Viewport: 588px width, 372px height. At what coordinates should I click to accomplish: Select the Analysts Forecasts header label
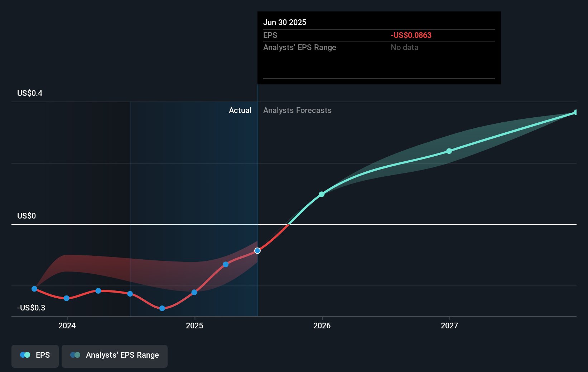297,110
